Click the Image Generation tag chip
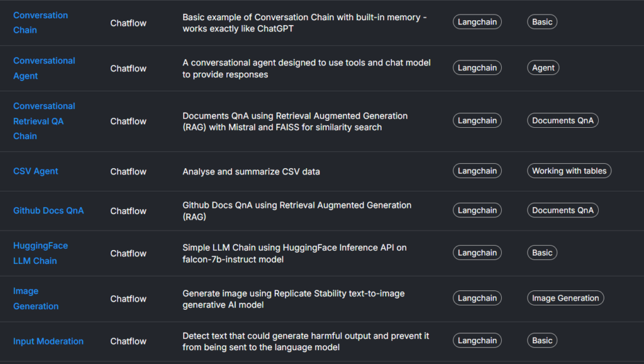Screen dimensions: 644x364 pyautogui.click(x=565, y=299)
